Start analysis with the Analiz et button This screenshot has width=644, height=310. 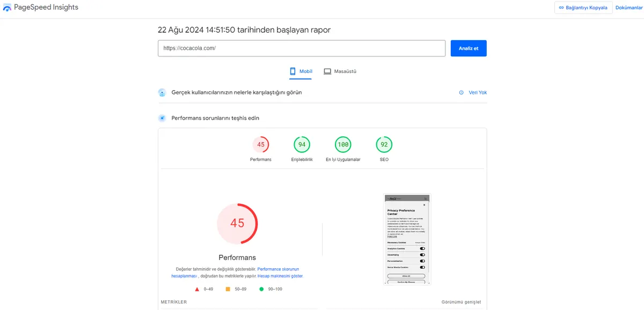[469, 48]
